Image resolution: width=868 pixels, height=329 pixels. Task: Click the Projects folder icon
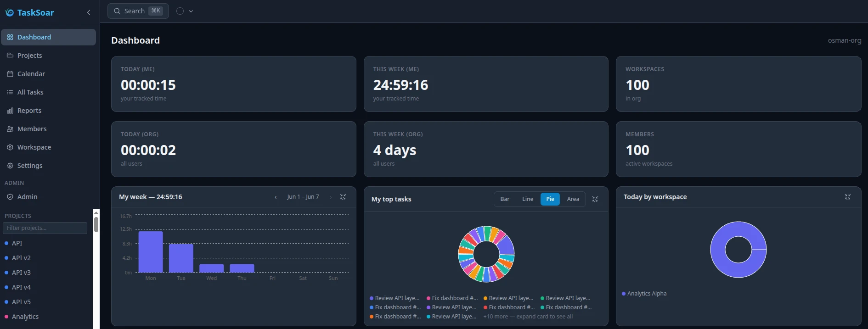click(10, 56)
